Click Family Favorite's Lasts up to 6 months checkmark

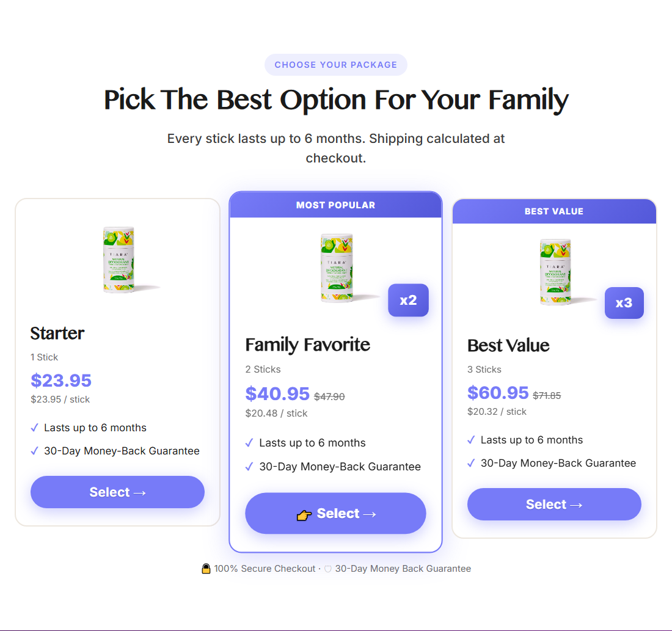coord(249,443)
